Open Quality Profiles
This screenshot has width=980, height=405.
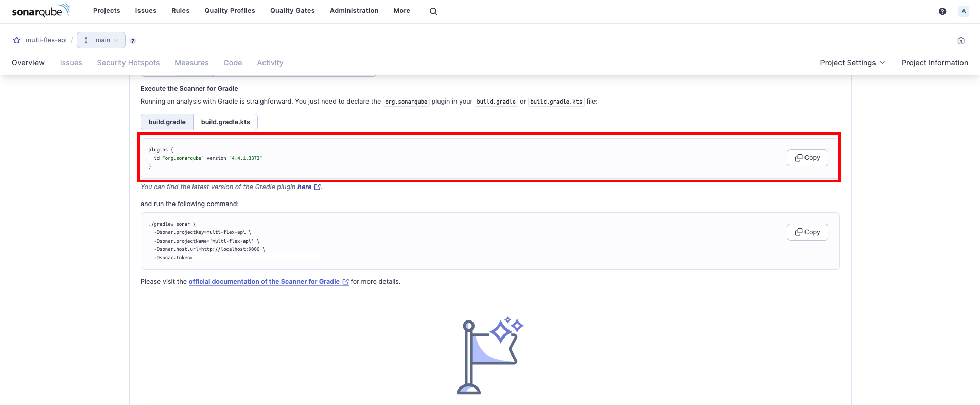click(x=230, y=11)
